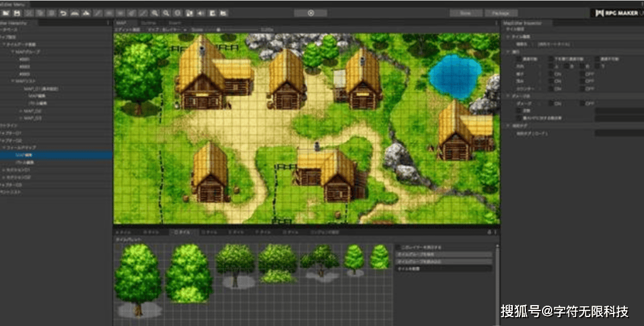Collapse the タイル種類 section in the inspector
Image resolution: width=644 pixels, height=326 pixels.
click(508, 37)
